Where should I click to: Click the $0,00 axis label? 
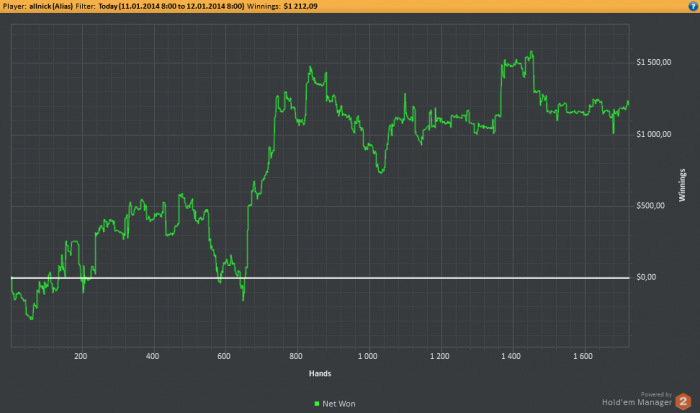[x=646, y=277]
